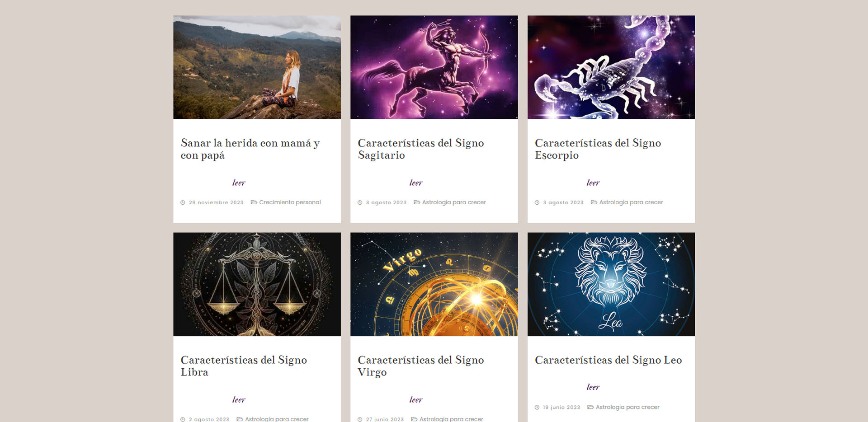Screen dimensions: 868x422
Task: Click folder icon in Sagitario card
Action: [417, 202]
